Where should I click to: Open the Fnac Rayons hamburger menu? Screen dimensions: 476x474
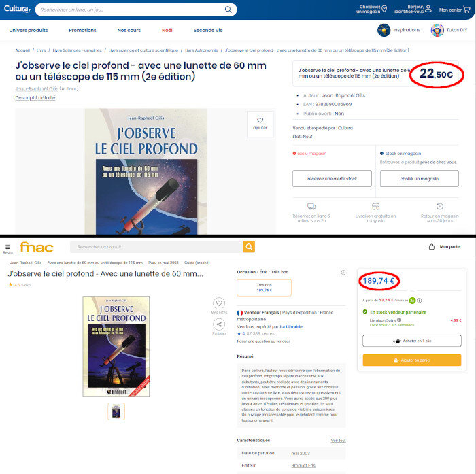point(8,249)
